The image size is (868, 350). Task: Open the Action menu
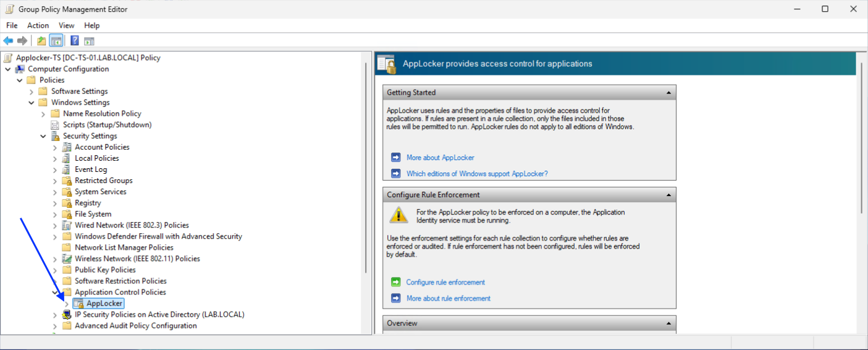38,25
